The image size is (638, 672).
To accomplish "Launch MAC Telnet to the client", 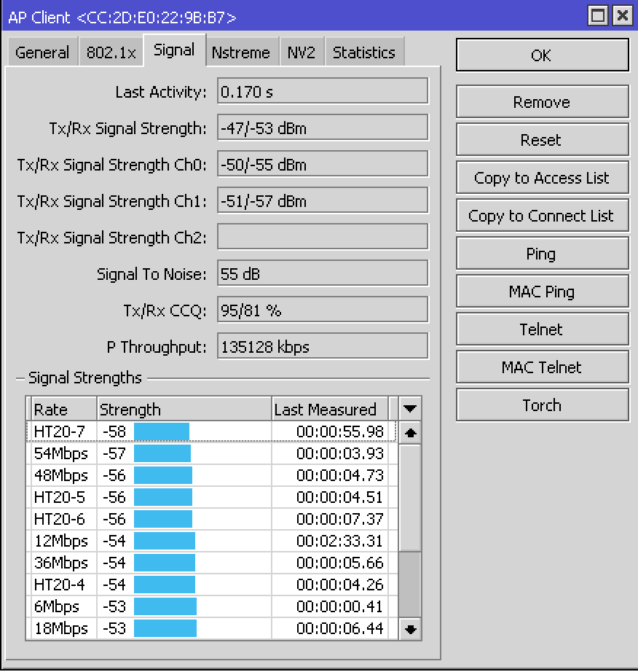I will [x=542, y=367].
